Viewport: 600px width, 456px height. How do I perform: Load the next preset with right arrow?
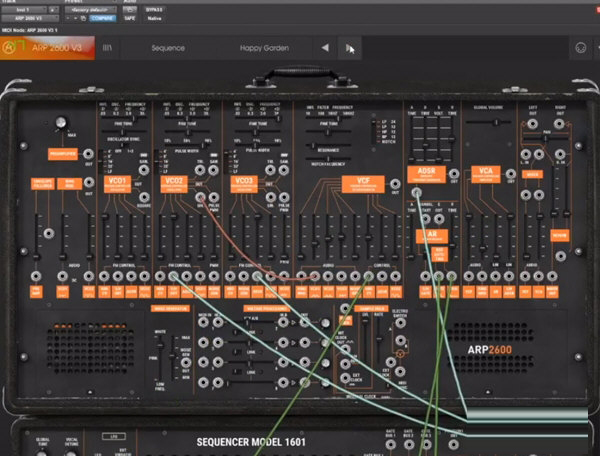[349, 48]
